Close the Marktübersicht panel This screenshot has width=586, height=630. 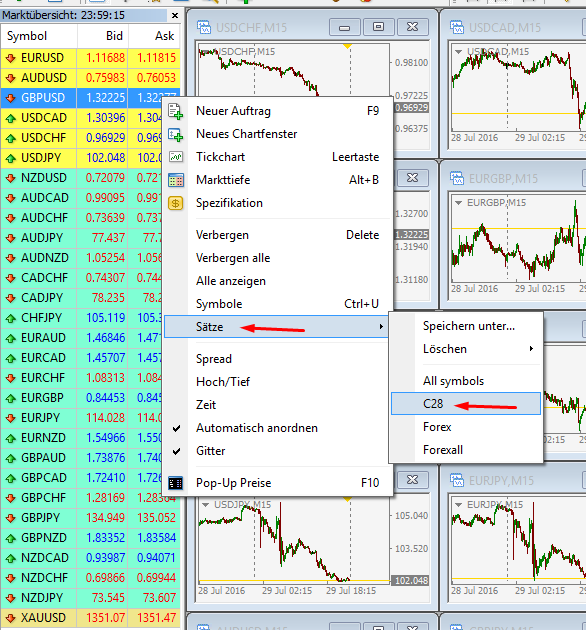pyautogui.click(x=175, y=16)
